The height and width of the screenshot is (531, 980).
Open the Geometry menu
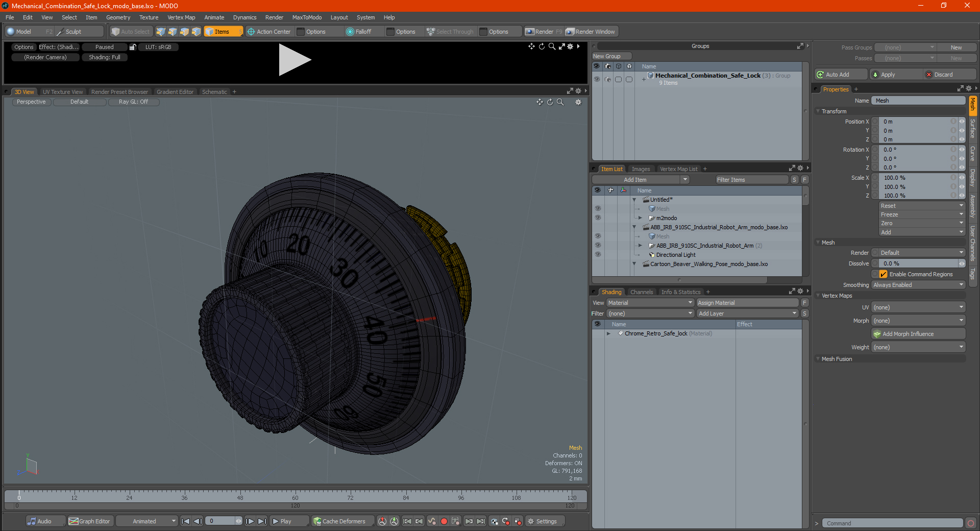click(x=118, y=17)
